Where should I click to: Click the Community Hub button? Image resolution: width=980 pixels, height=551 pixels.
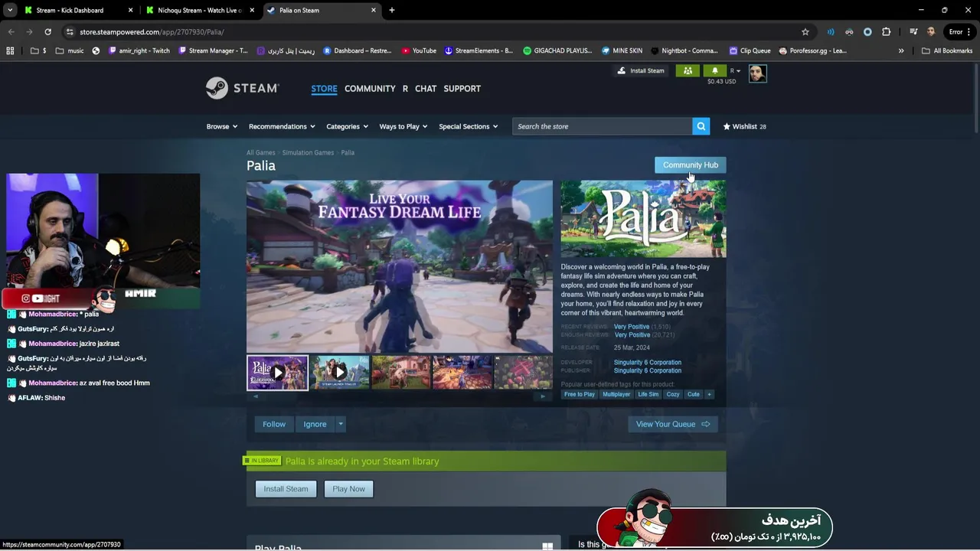pyautogui.click(x=691, y=165)
